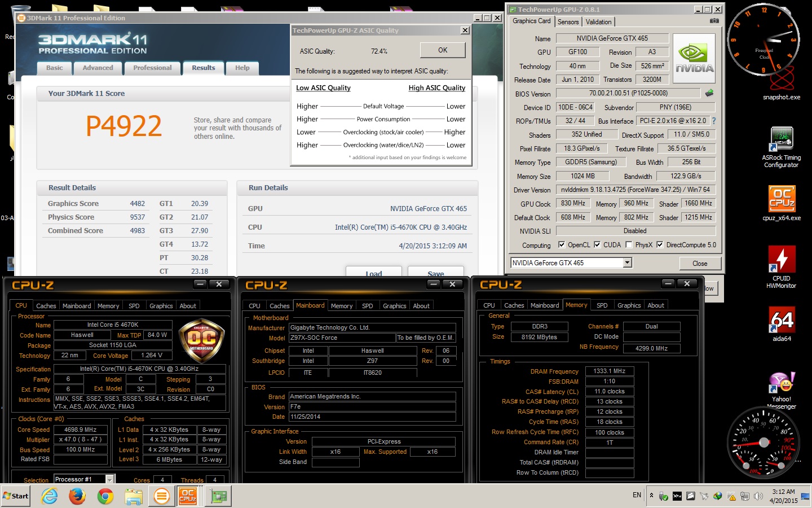Open ASRock Timing Configurator desktop shortcut

coord(782,147)
